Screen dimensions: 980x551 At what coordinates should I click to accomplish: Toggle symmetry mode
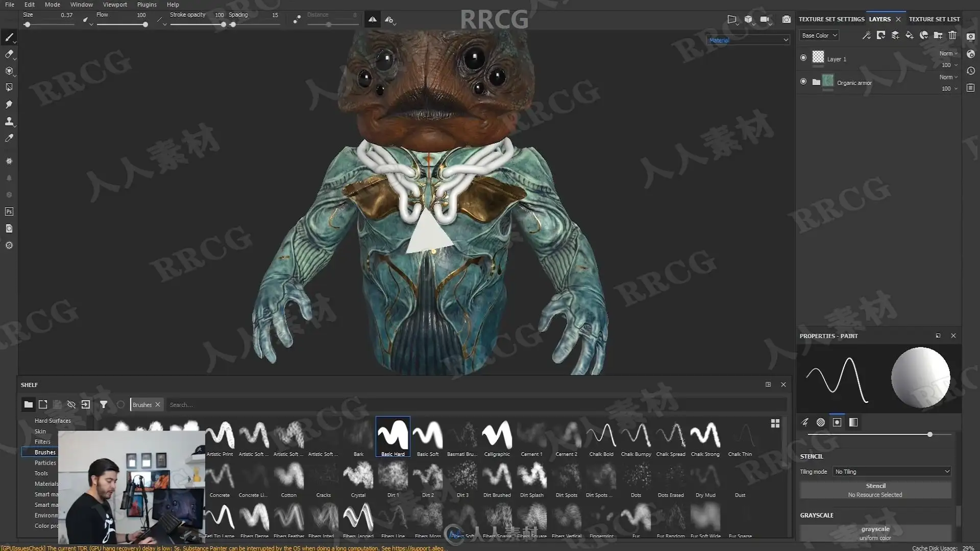pyautogui.click(x=373, y=19)
